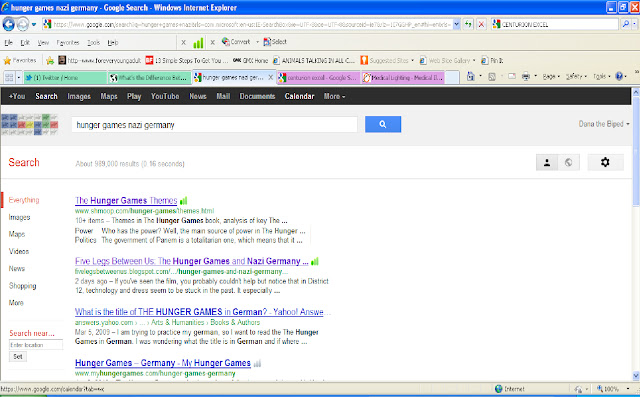
Task: Open the View menu
Action: point(43,42)
